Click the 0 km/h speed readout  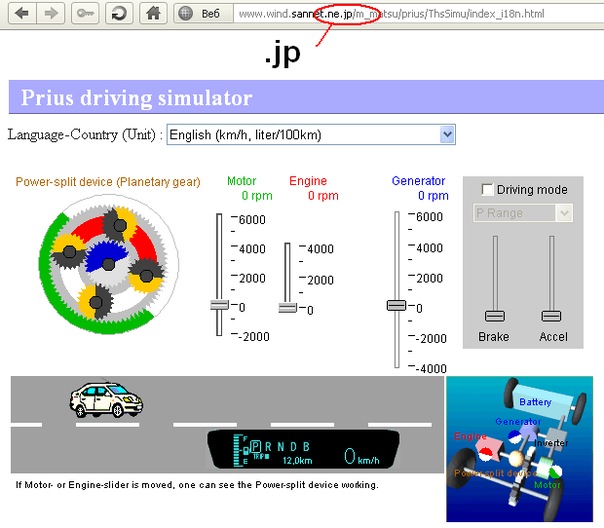tap(361, 456)
